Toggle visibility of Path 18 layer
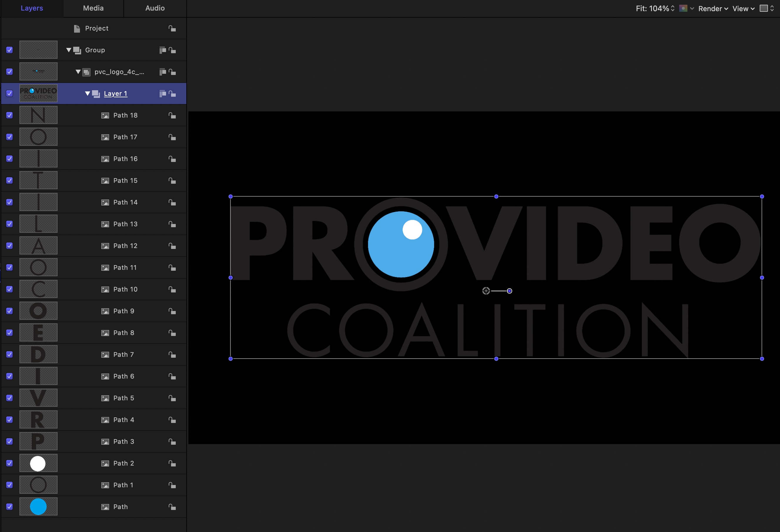The height and width of the screenshot is (532, 780). tap(8, 115)
